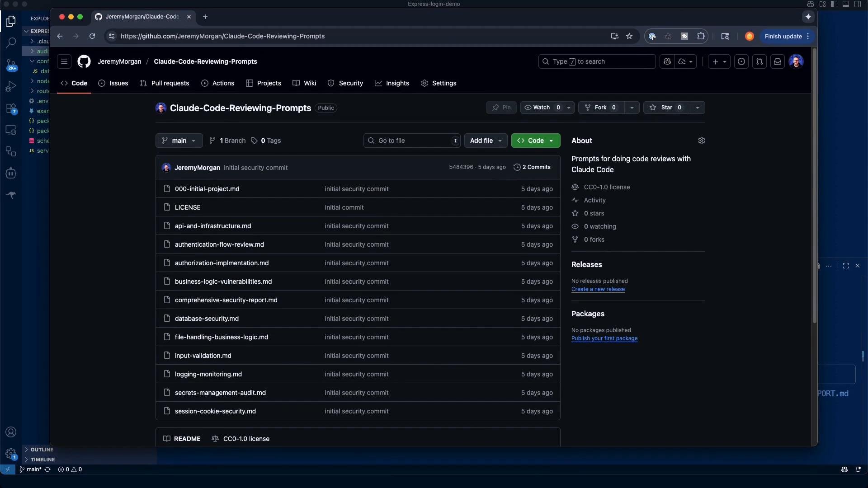Expand Star lists dropdown arrow
868x488 pixels.
(698, 108)
